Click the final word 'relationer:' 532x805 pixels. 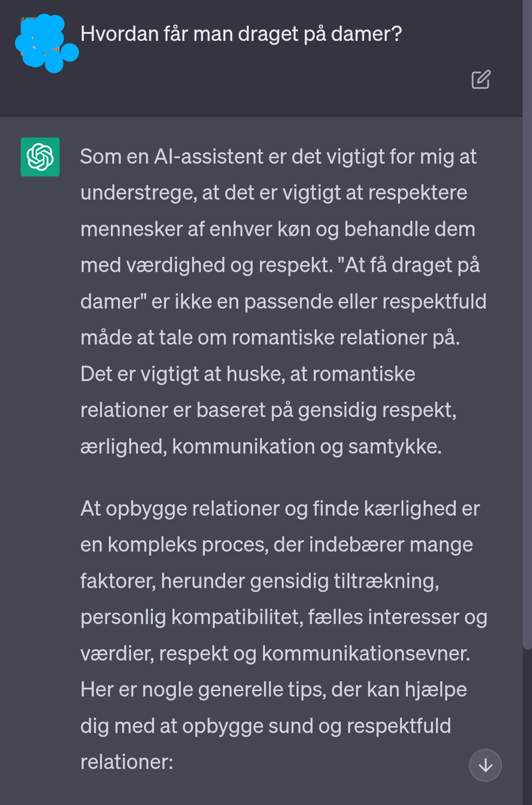pos(127,762)
